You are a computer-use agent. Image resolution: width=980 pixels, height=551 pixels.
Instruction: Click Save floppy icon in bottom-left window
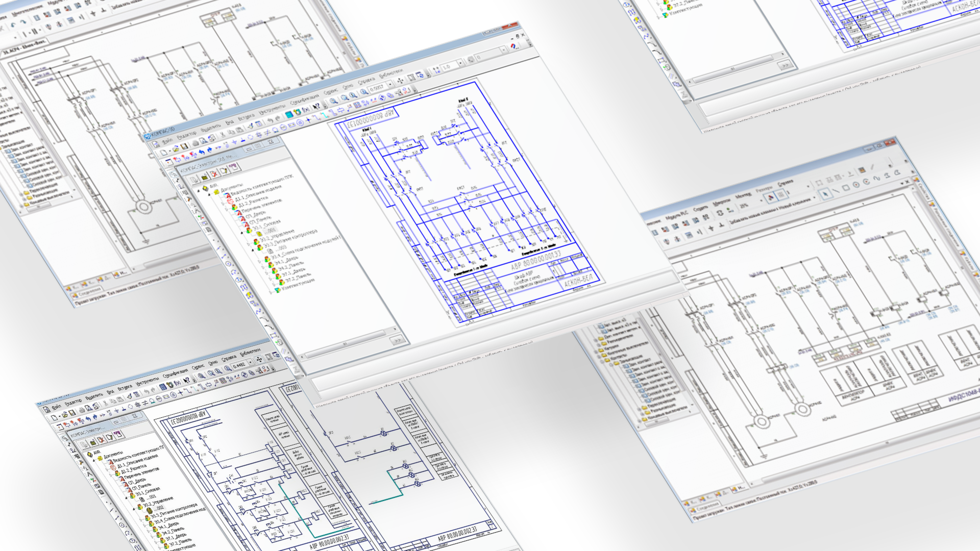coord(72,413)
